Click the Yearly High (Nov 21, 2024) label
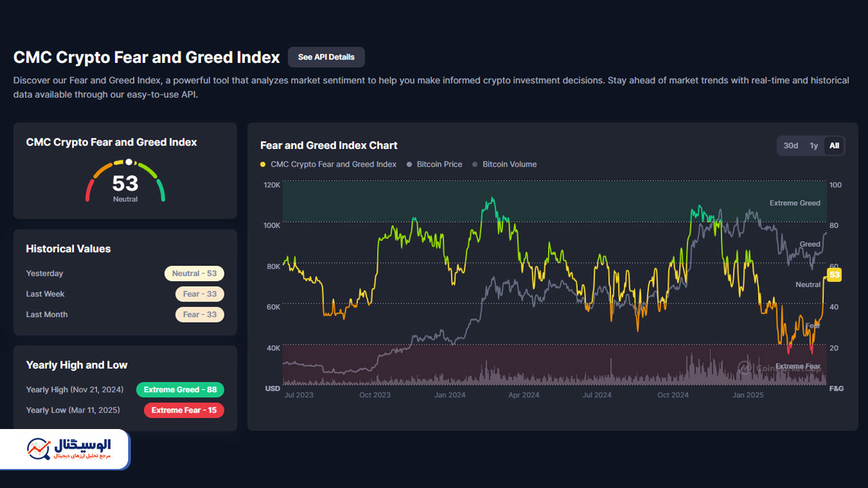Image resolution: width=868 pixels, height=488 pixels. 75,389
